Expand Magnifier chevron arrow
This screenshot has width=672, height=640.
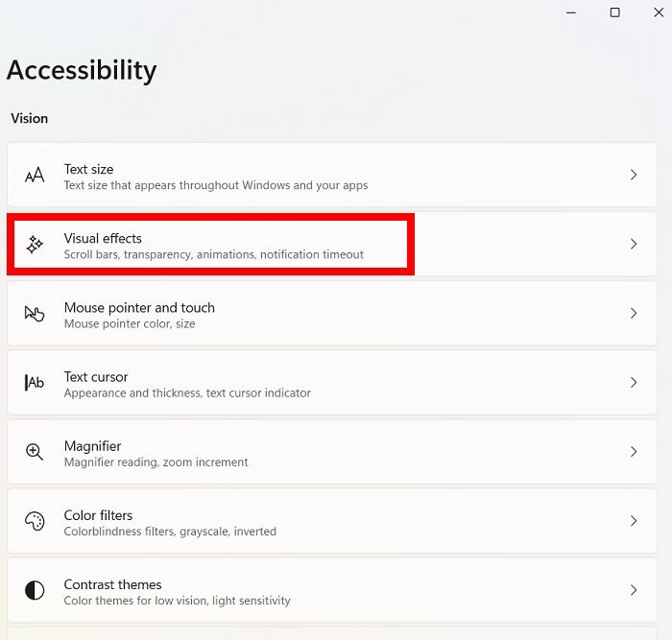[x=634, y=452]
